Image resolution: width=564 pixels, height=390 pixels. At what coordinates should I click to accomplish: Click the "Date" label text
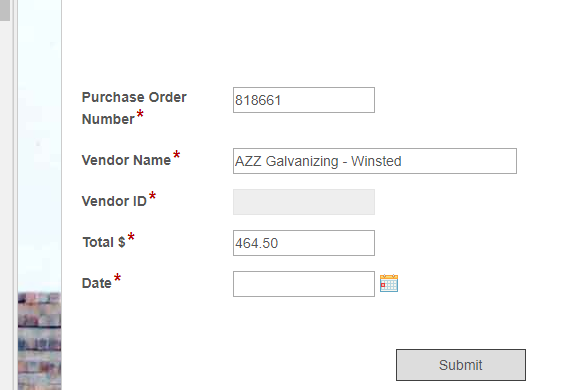click(x=96, y=283)
